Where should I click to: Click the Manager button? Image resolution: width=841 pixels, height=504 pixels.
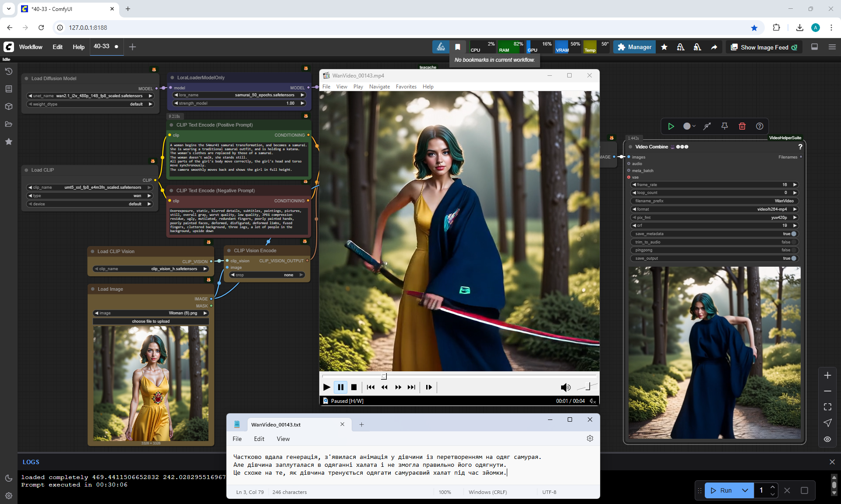point(634,47)
